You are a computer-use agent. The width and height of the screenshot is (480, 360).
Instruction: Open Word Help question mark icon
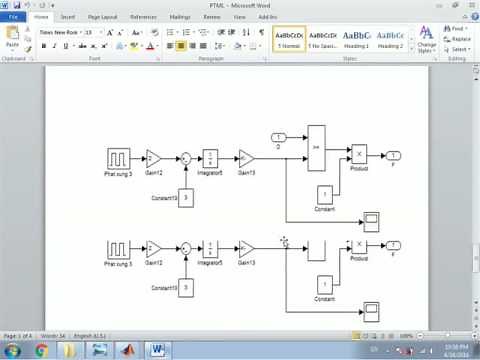(475, 17)
